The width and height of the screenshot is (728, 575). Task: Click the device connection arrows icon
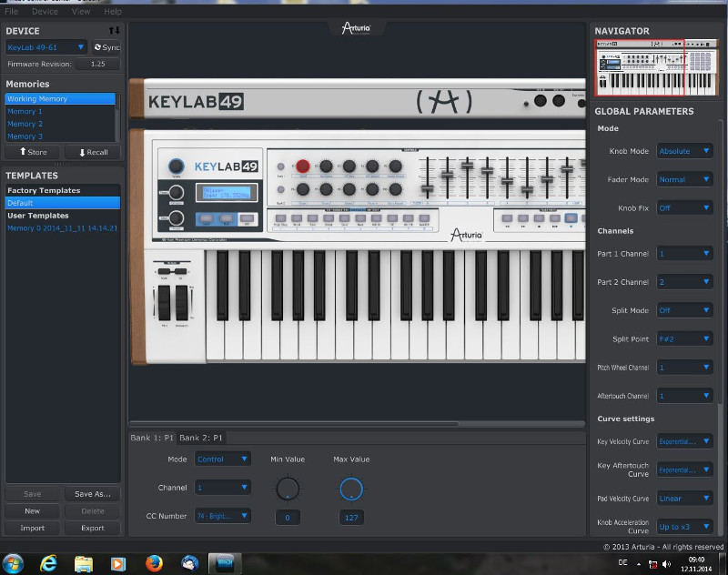coord(115,31)
